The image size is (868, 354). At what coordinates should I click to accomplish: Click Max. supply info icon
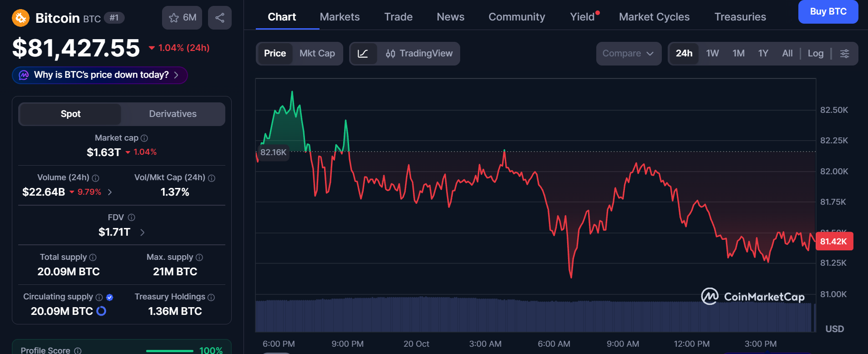(x=199, y=257)
